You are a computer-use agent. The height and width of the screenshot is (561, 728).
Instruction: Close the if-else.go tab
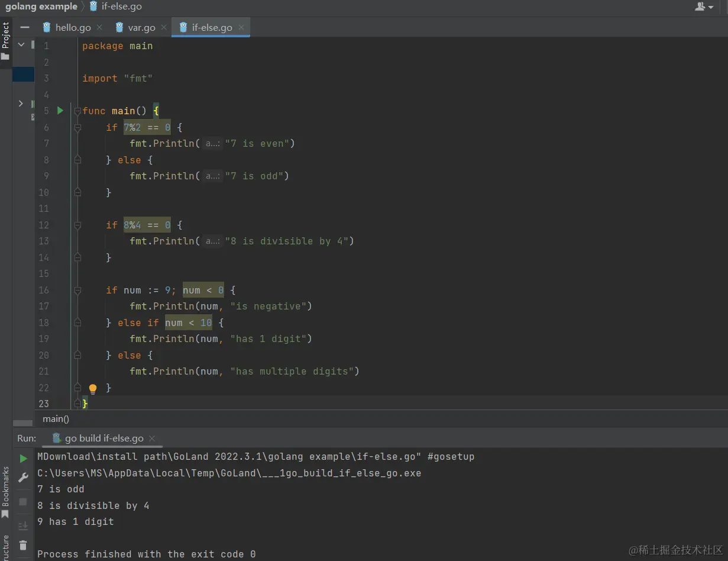pos(241,27)
